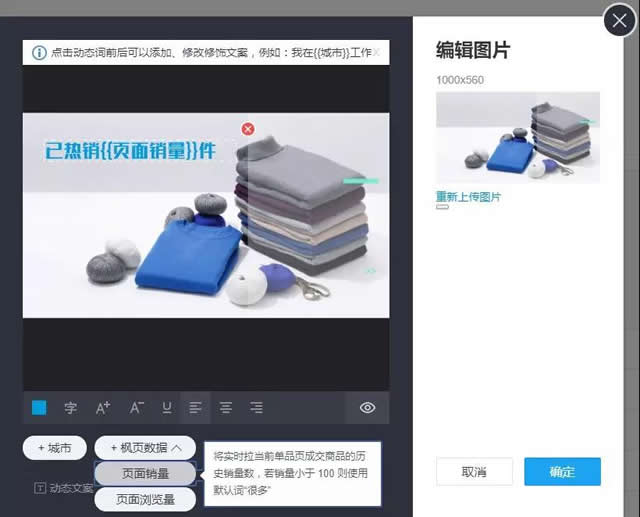
Task: Click the sweater image thumbnail preview
Action: pyautogui.click(x=517, y=137)
